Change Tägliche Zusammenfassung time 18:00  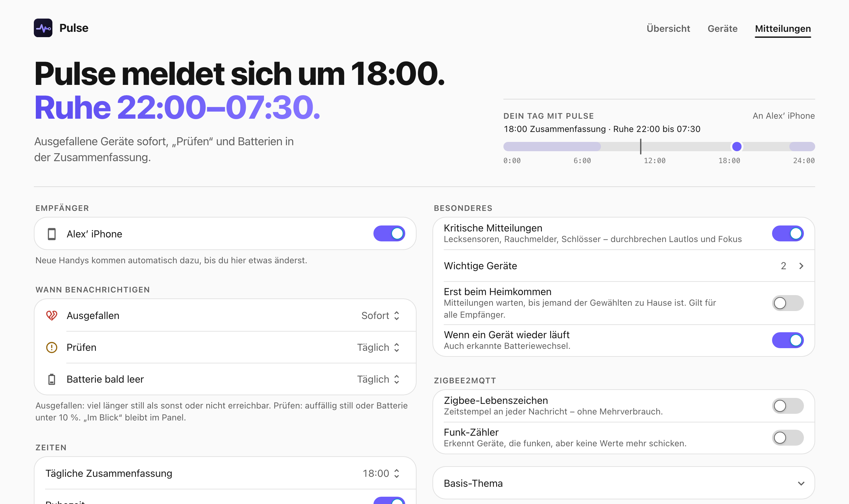pos(381,473)
